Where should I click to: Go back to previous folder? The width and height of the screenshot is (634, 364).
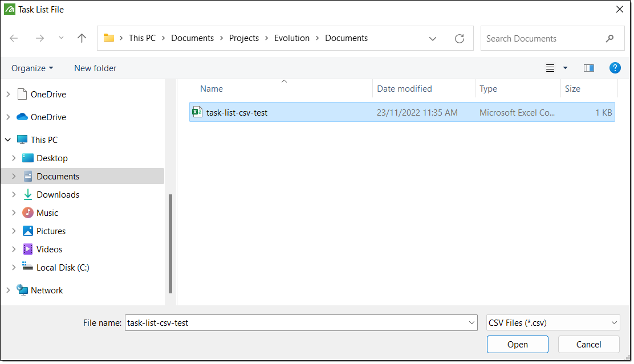(14, 38)
